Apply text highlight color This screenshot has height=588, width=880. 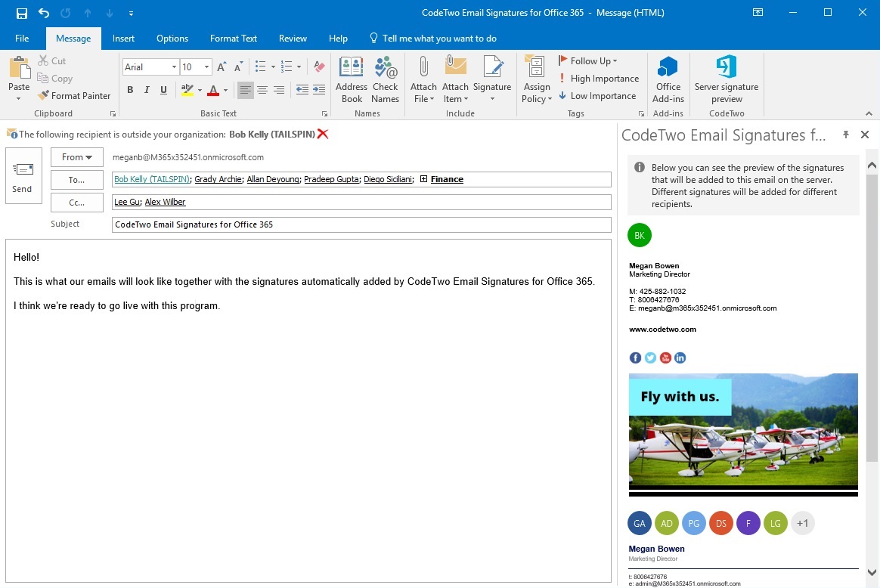coord(187,90)
